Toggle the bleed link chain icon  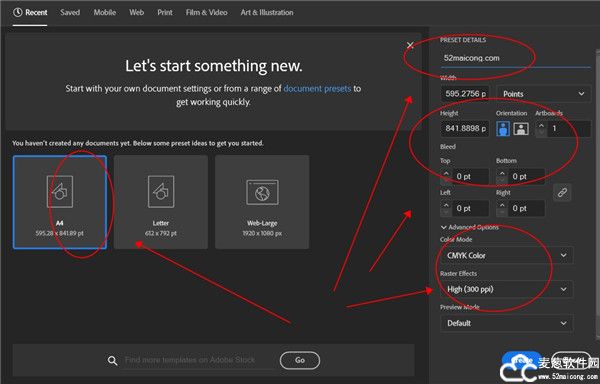click(x=562, y=192)
